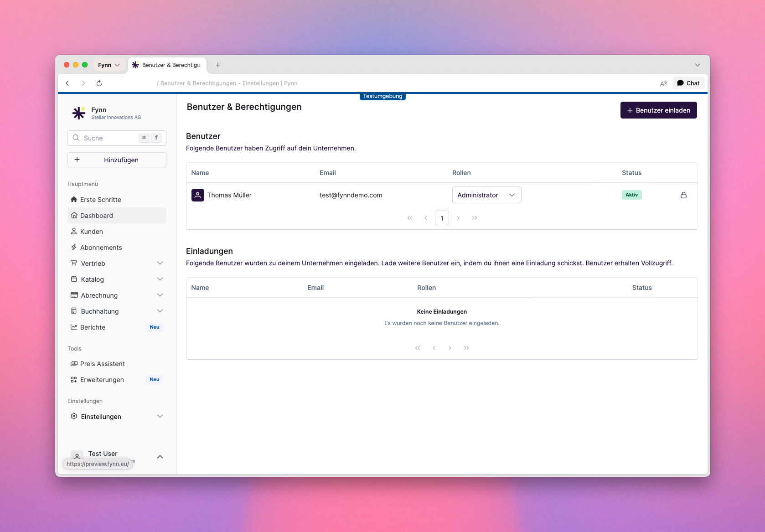This screenshot has height=532, width=765.
Task: Click the address bar page title text
Action: tap(227, 83)
